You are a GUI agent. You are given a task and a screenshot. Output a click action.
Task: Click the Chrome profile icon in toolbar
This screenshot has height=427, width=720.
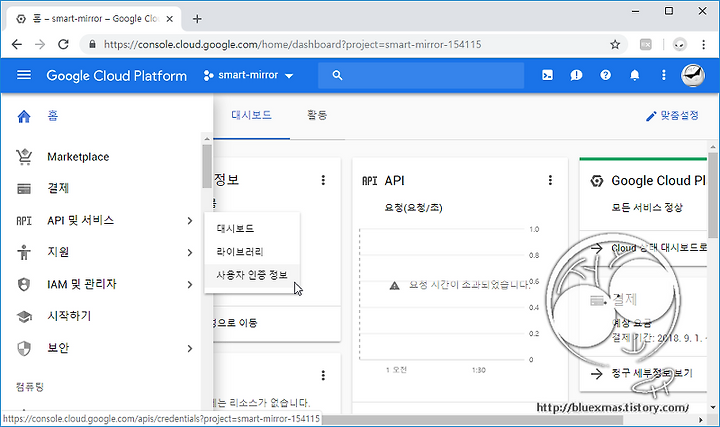point(680,45)
